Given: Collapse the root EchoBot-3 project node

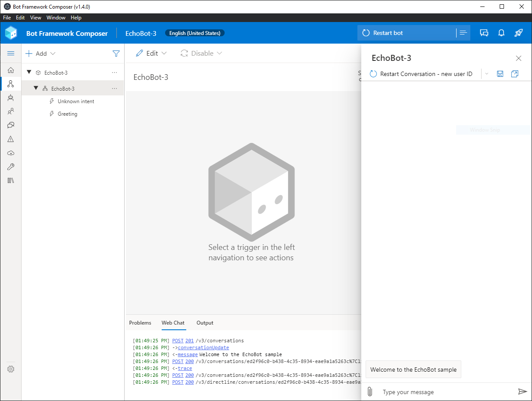Looking at the screenshot, I should tap(29, 73).
